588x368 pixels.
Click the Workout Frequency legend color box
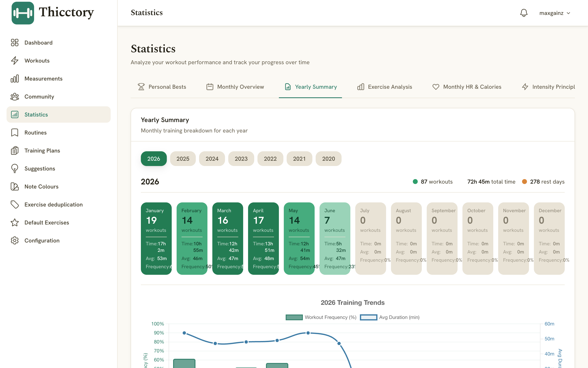tap(294, 317)
